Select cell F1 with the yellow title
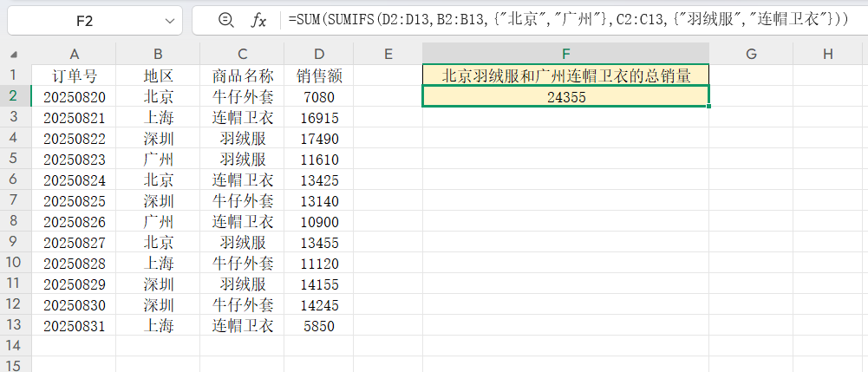 pos(565,75)
